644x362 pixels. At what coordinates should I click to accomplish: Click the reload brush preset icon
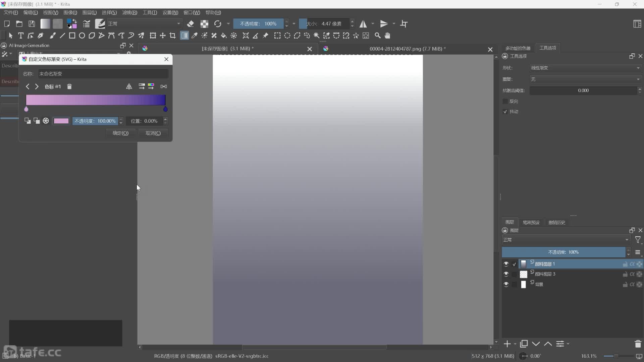pos(218,24)
